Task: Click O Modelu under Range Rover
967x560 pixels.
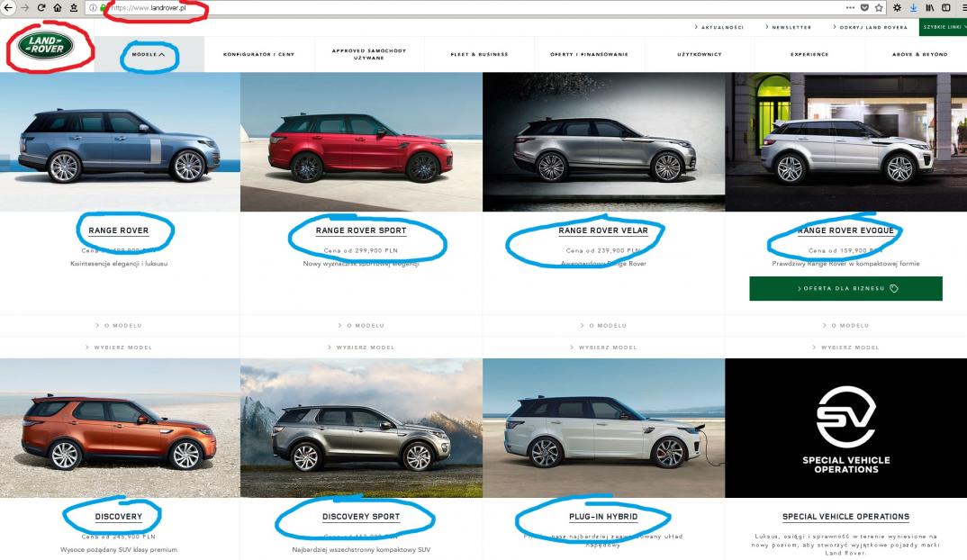Action: [119, 325]
